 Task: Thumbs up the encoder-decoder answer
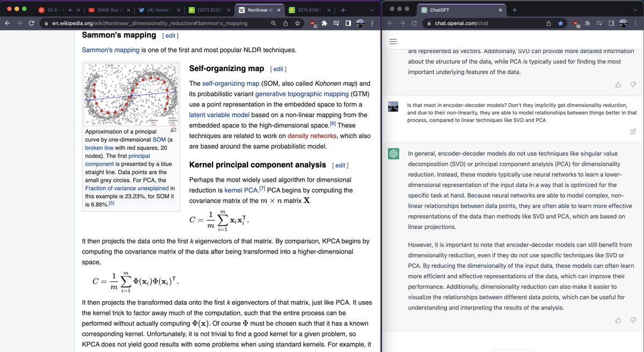tap(618, 320)
